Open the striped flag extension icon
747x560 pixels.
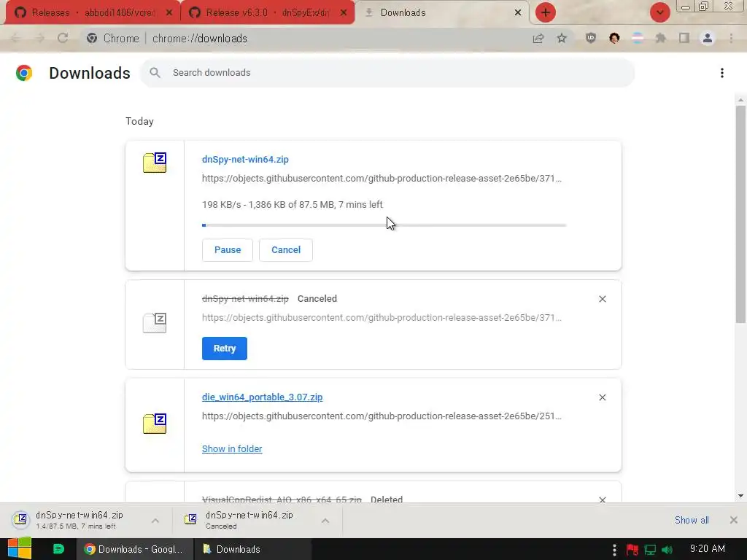[x=638, y=38]
